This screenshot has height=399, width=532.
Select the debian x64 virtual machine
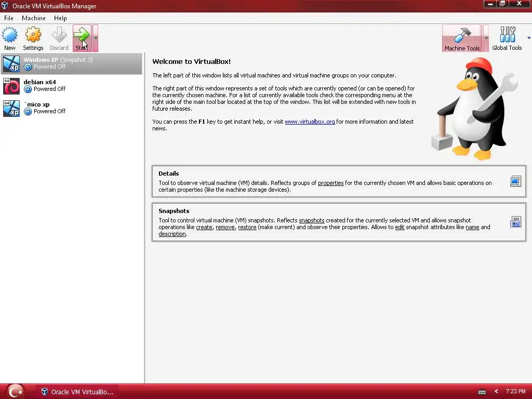72,86
